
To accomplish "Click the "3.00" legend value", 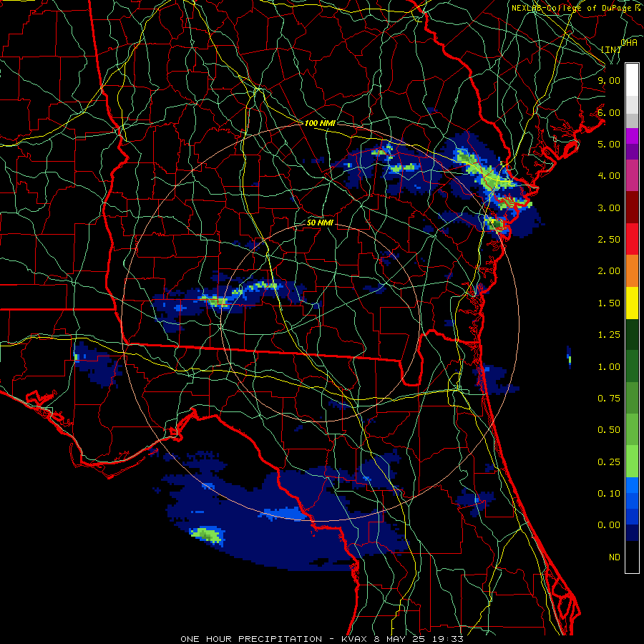I will click(x=609, y=208).
